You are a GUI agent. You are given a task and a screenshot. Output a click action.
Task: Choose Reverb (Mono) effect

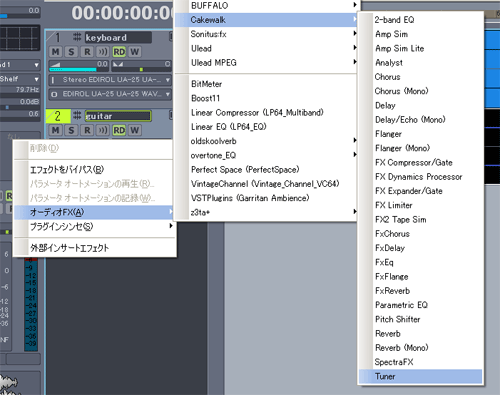[420, 348]
